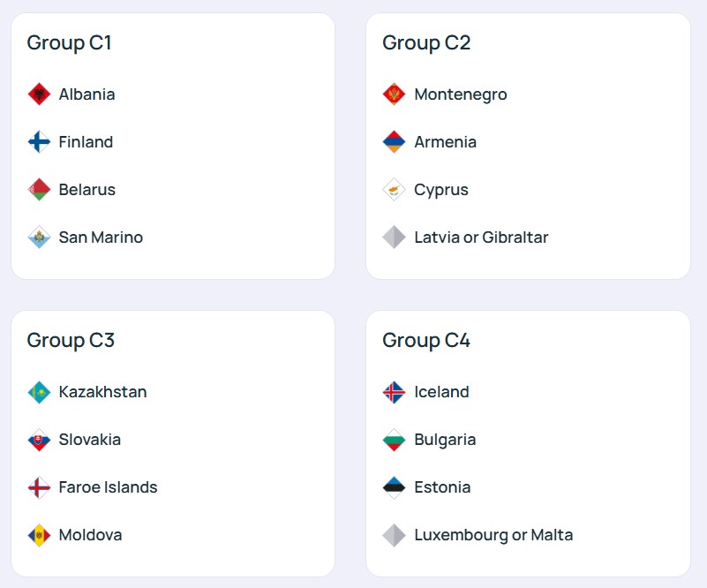Click the Kazakhstan flag icon
The image size is (707, 588).
tap(39, 392)
